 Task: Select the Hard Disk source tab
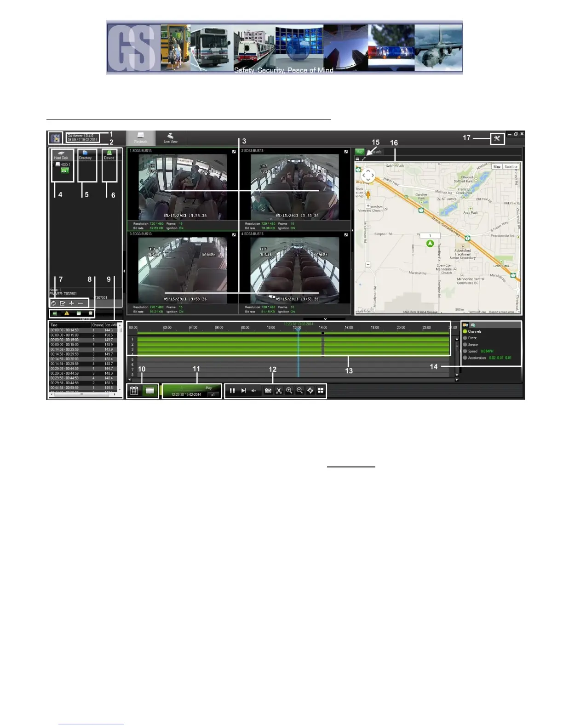coord(61,155)
